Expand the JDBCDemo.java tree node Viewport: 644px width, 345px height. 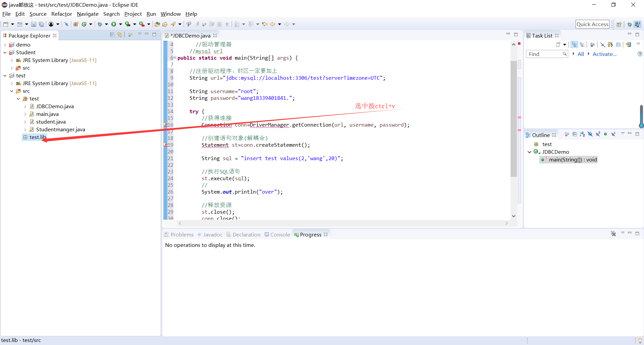click(25, 107)
